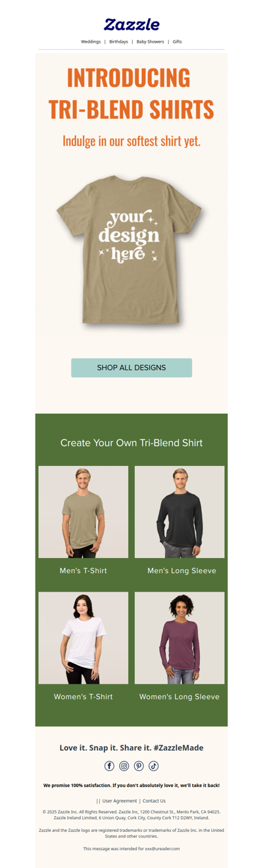Select the Women's Long Sleeve model photo

tap(179, 638)
